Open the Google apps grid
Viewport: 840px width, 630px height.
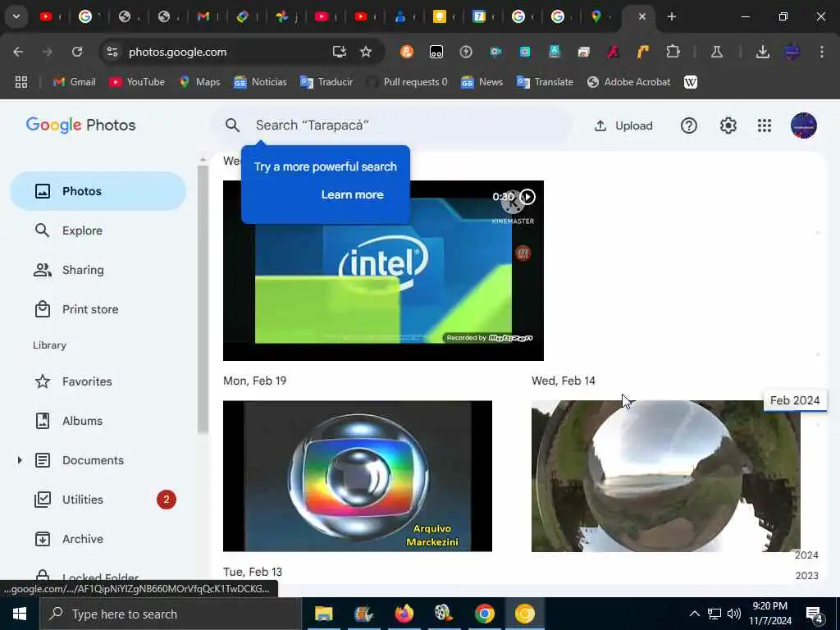click(765, 126)
